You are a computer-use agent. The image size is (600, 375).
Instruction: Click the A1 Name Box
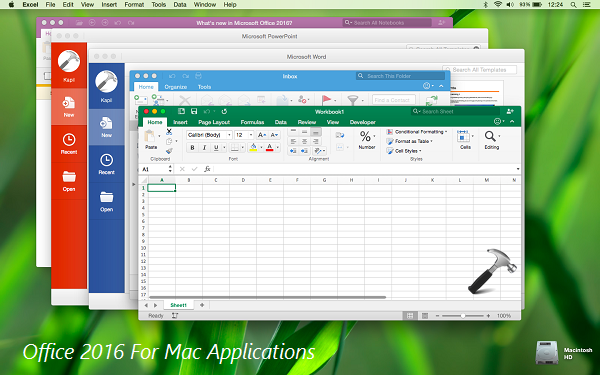[x=155, y=169]
